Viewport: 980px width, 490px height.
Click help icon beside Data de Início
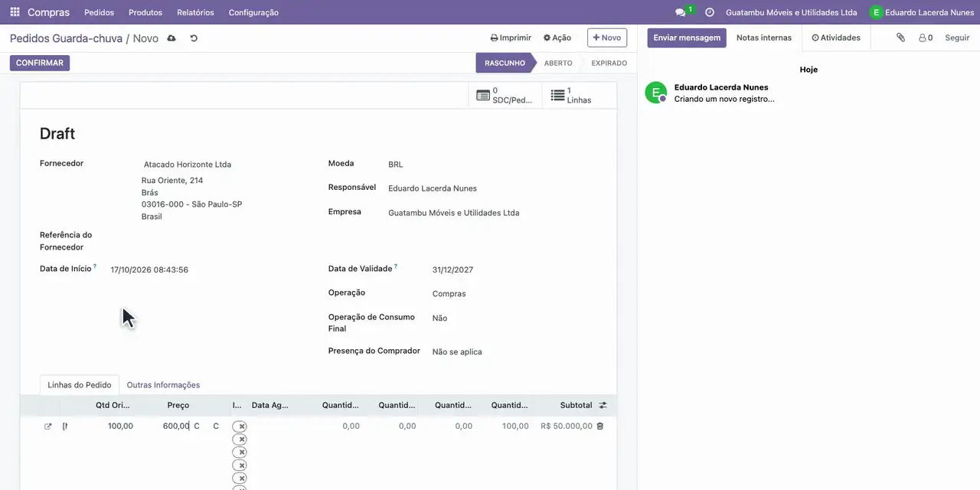coord(95,266)
